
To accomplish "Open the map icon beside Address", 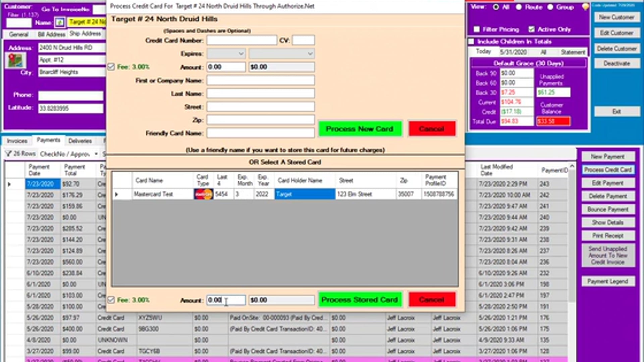I will [x=15, y=61].
